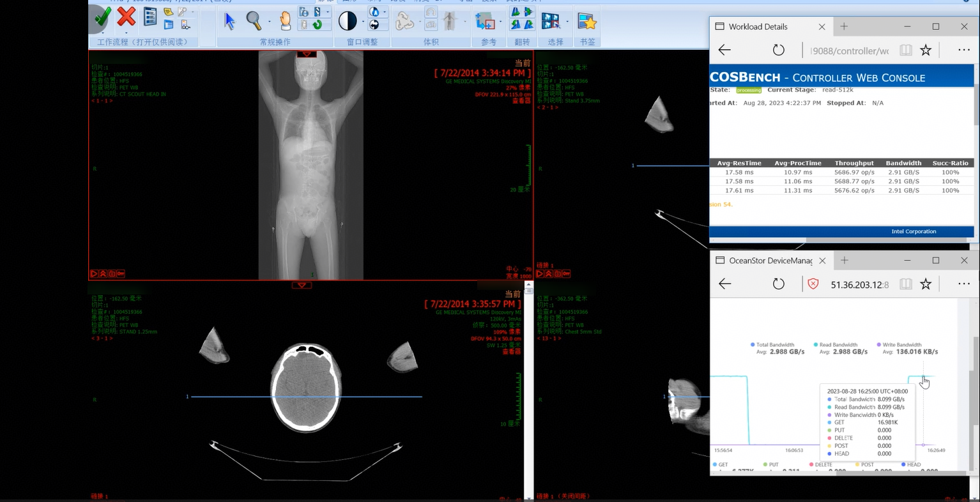Click the human body figure icon
980x502 pixels.
click(450, 21)
